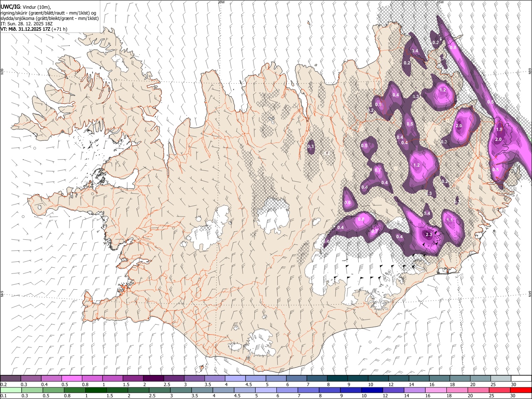Click the '2.3' snowfall value label
This screenshot has width=532, height=399.
click(429, 235)
